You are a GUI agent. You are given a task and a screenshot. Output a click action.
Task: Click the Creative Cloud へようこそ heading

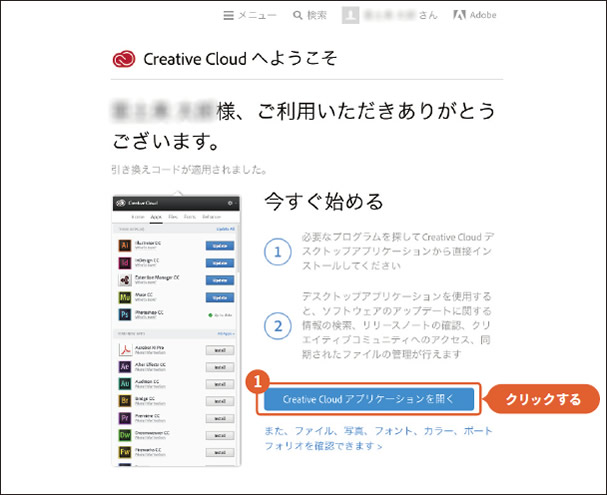[x=240, y=59]
